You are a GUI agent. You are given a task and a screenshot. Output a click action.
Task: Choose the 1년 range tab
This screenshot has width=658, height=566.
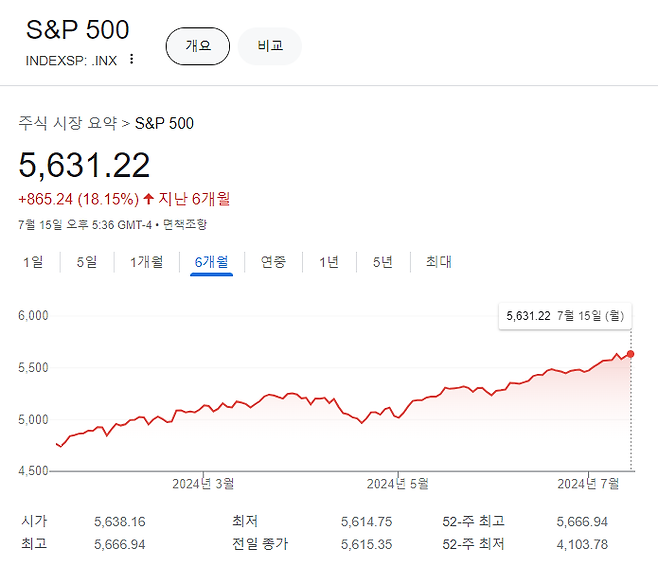click(329, 262)
